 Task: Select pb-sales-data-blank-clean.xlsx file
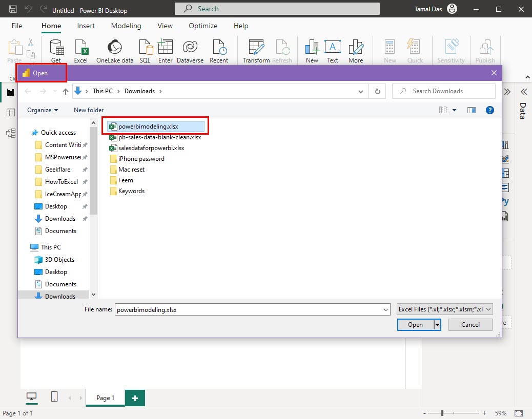coord(155,137)
